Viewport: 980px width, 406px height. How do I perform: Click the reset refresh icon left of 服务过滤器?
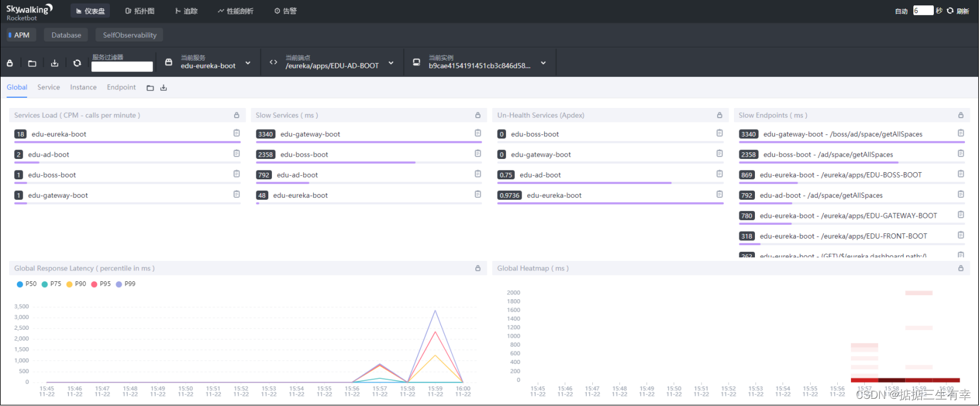[77, 63]
